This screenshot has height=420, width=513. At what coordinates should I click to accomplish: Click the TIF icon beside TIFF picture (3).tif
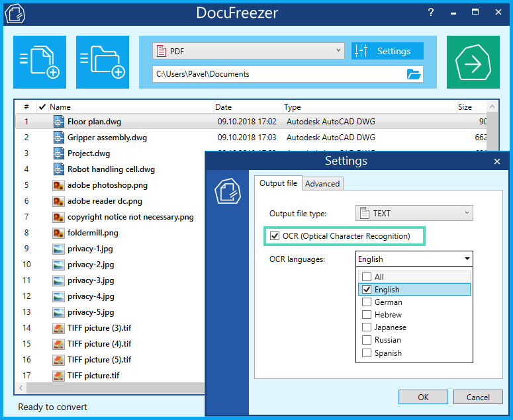58,328
